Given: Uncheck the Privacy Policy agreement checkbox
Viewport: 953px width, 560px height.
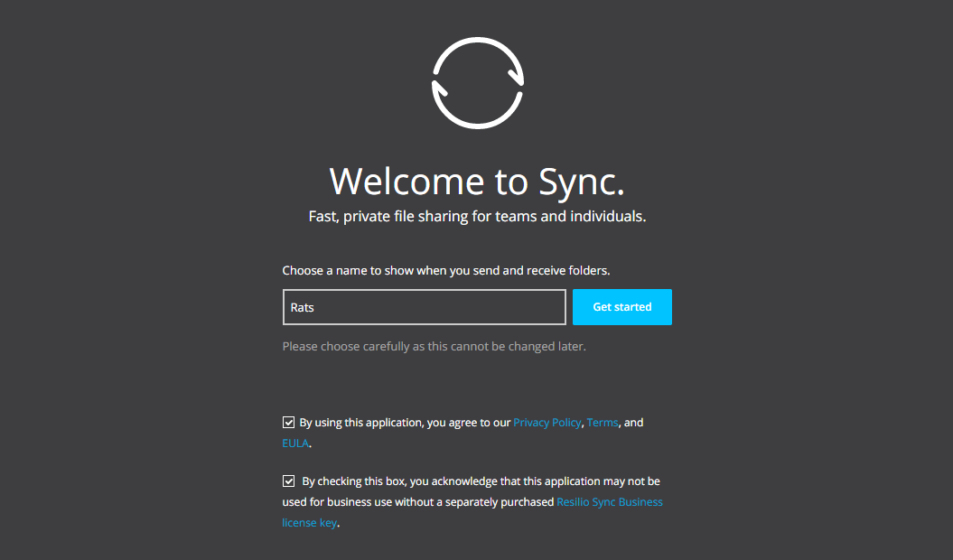Looking at the screenshot, I should 289,422.
